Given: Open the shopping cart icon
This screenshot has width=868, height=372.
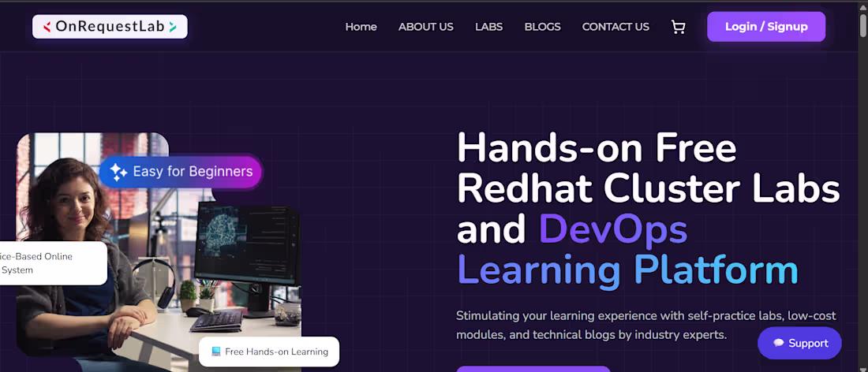Looking at the screenshot, I should (x=678, y=27).
